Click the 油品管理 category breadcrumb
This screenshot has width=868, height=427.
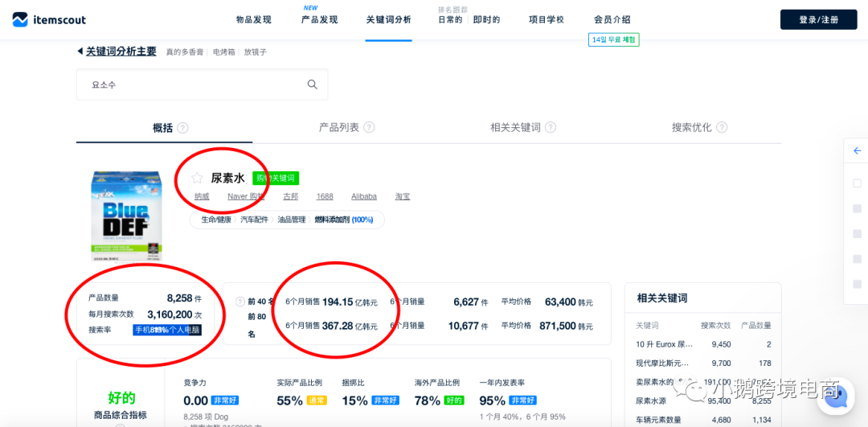tap(291, 220)
